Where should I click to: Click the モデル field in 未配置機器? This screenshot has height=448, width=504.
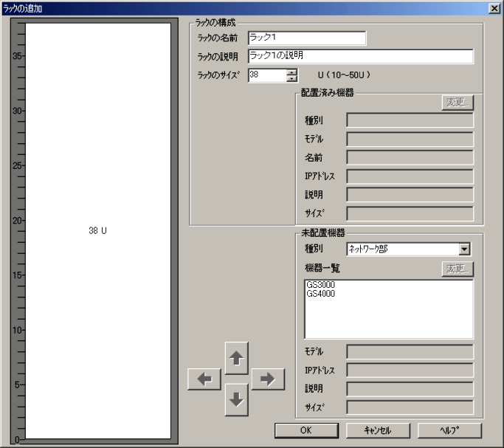point(410,351)
